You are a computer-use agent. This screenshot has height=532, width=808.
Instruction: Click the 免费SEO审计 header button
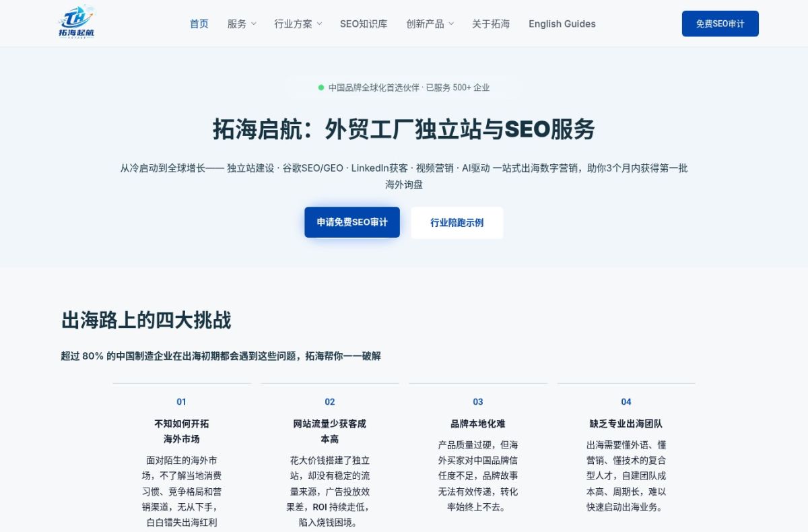pyautogui.click(x=720, y=24)
